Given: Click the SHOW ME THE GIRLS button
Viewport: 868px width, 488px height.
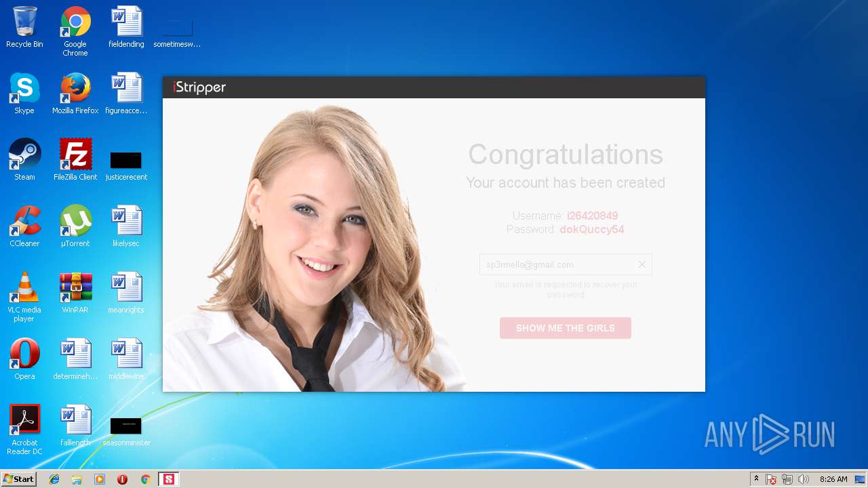Looking at the screenshot, I should (x=566, y=328).
